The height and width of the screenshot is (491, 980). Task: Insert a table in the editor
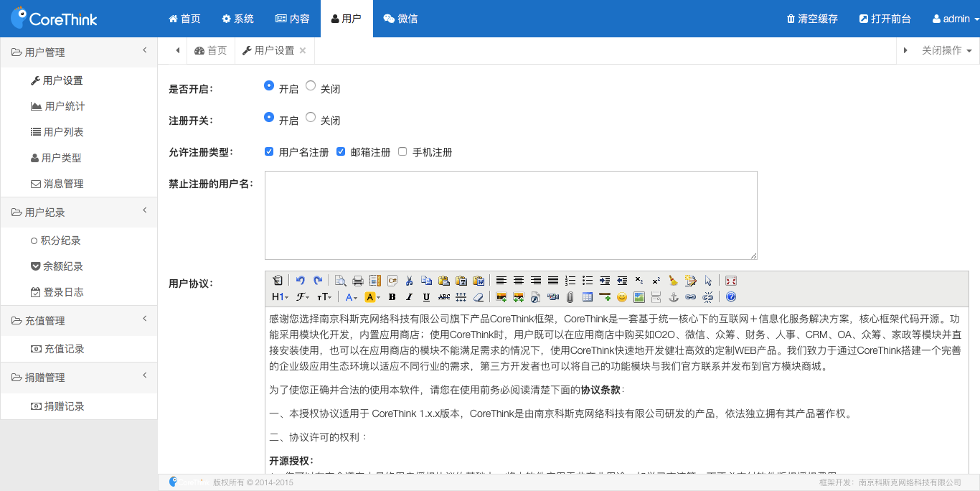click(x=588, y=296)
